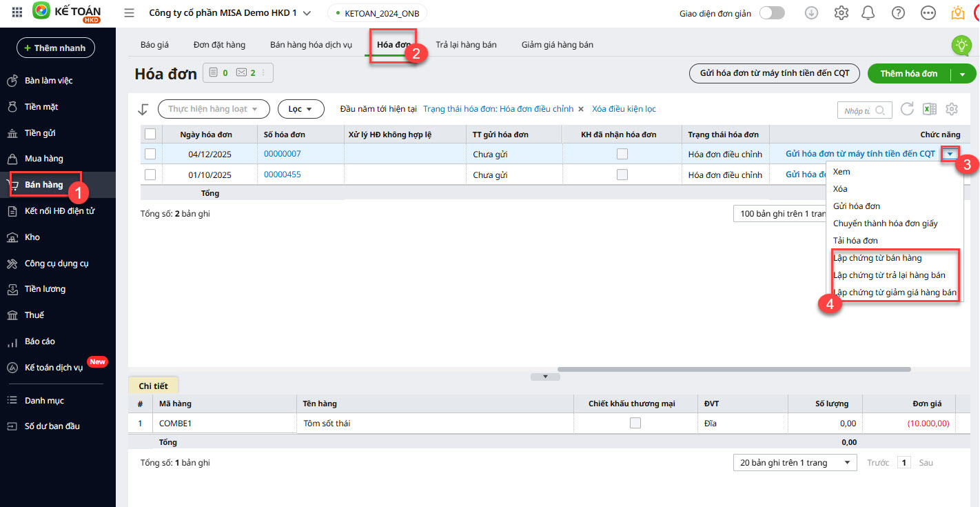980x507 pixels.
Task: Refresh the invoice list
Action: (907, 109)
